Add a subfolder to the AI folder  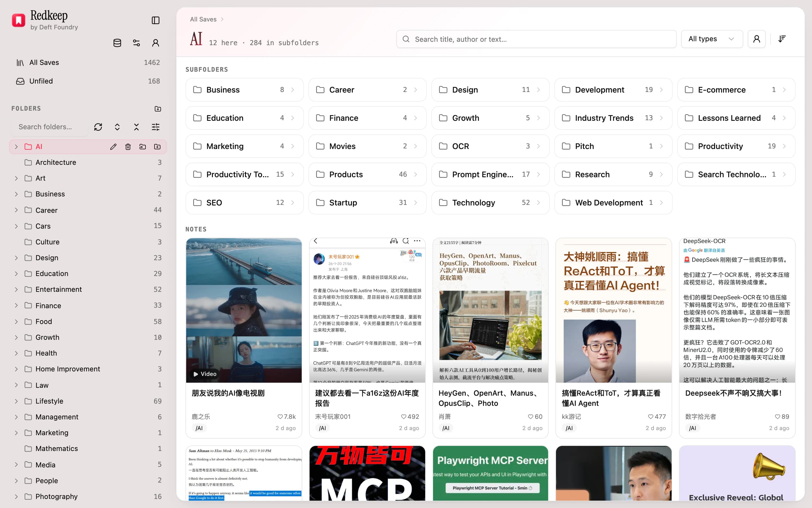(x=157, y=146)
